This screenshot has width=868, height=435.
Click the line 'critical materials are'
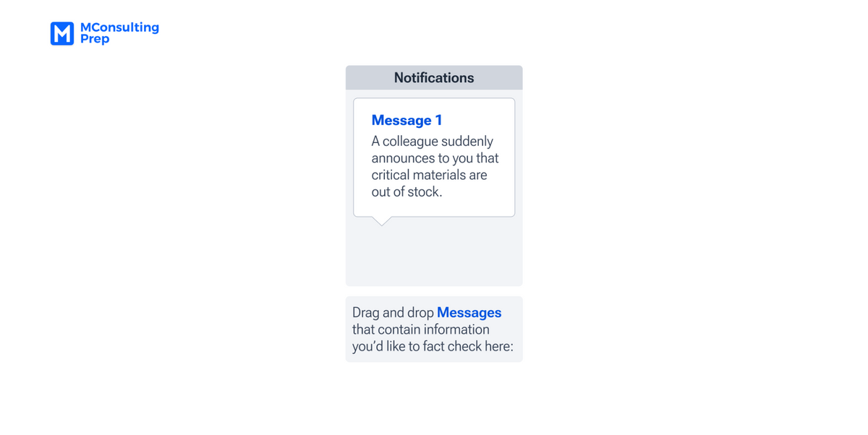click(429, 175)
